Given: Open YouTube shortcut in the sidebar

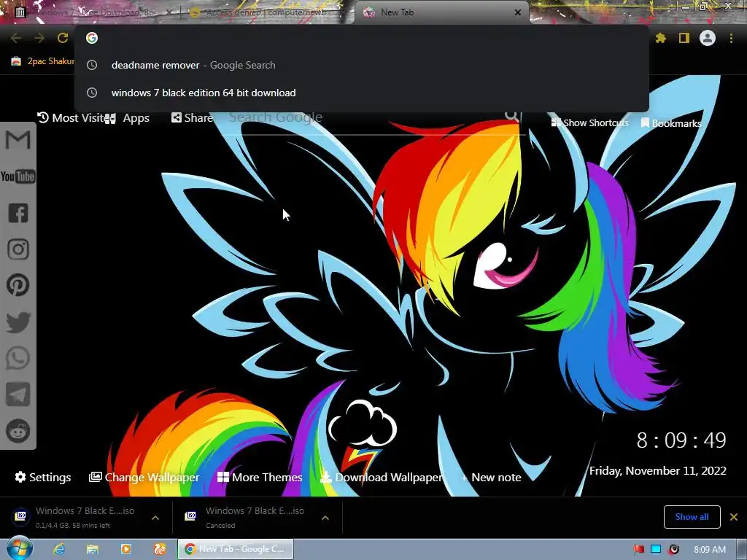Looking at the screenshot, I should click(x=18, y=176).
